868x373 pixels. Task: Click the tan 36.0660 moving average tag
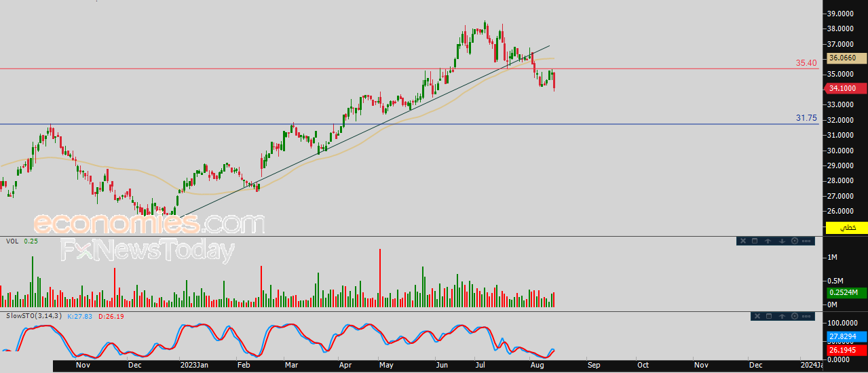tap(846, 58)
